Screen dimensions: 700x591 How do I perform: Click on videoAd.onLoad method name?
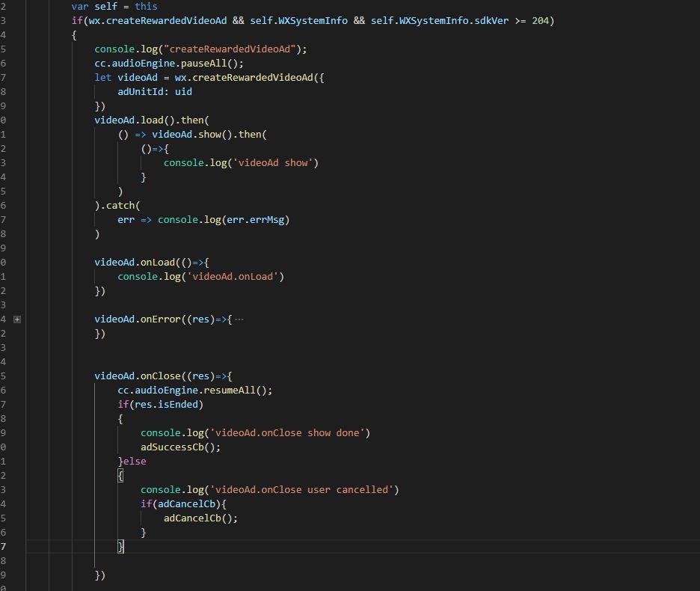[158, 263]
